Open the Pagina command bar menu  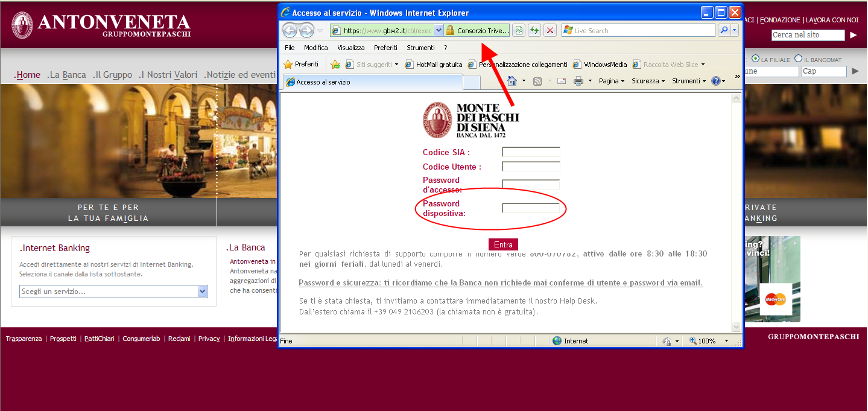612,81
